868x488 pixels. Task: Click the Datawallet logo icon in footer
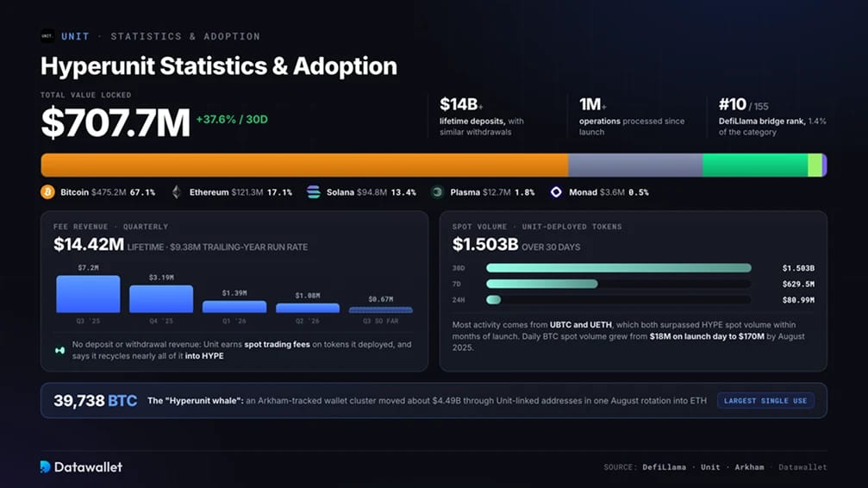click(46, 467)
